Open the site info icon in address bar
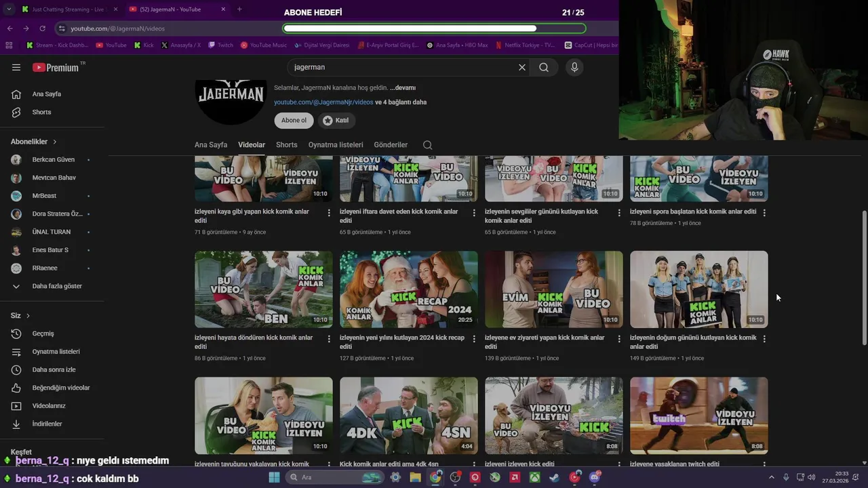 click(62, 28)
